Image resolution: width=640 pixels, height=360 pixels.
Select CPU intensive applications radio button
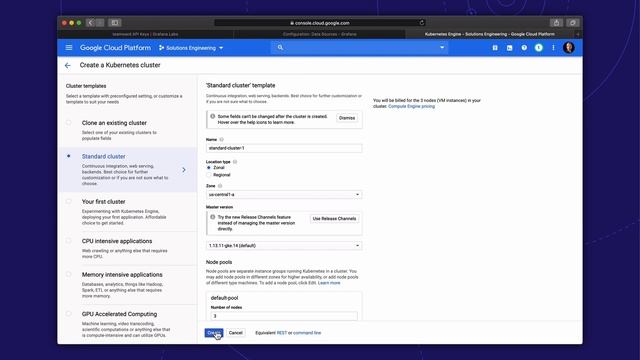(x=69, y=241)
